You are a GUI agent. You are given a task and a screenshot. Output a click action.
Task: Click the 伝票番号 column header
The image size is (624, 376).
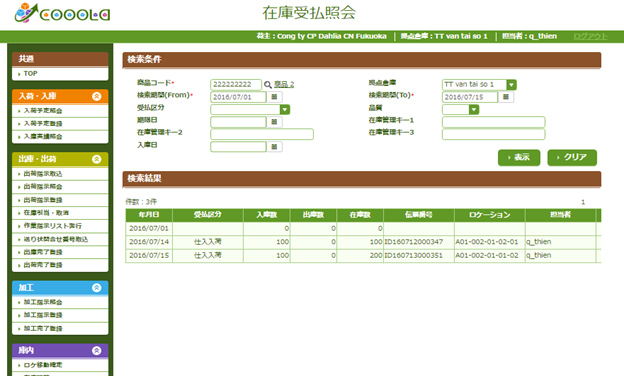419,215
